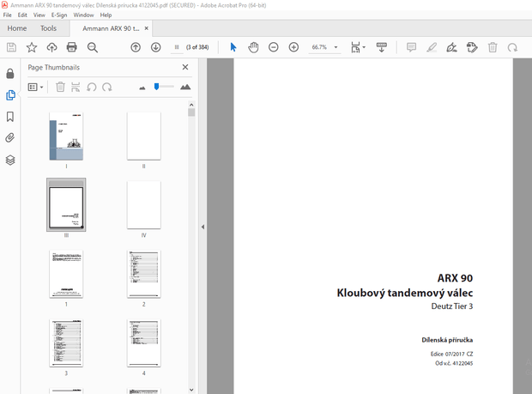Screen dimensions: 532x394
Task: Click the print pages icon in thumbnails
Action: (76, 88)
